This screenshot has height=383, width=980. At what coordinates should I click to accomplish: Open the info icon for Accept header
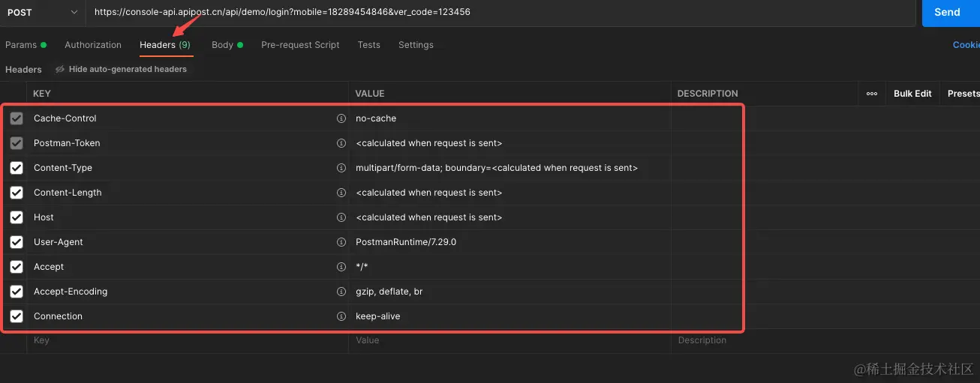point(341,267)
